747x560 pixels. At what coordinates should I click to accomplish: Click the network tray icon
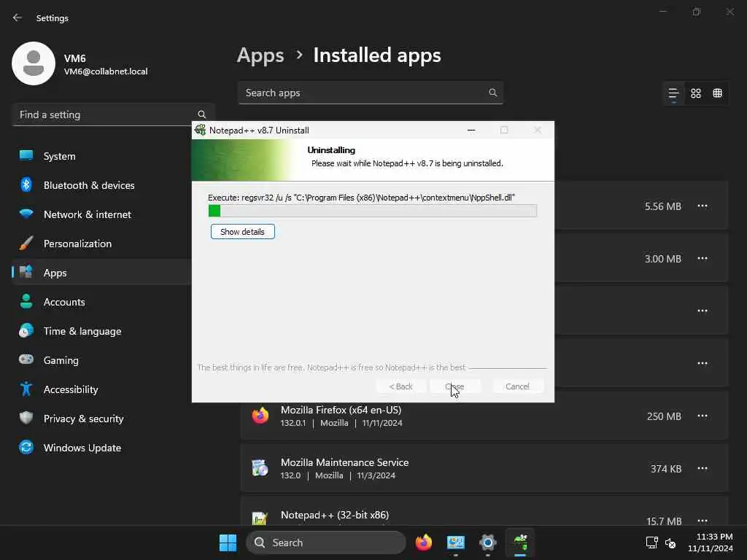[x=651, y=542]
